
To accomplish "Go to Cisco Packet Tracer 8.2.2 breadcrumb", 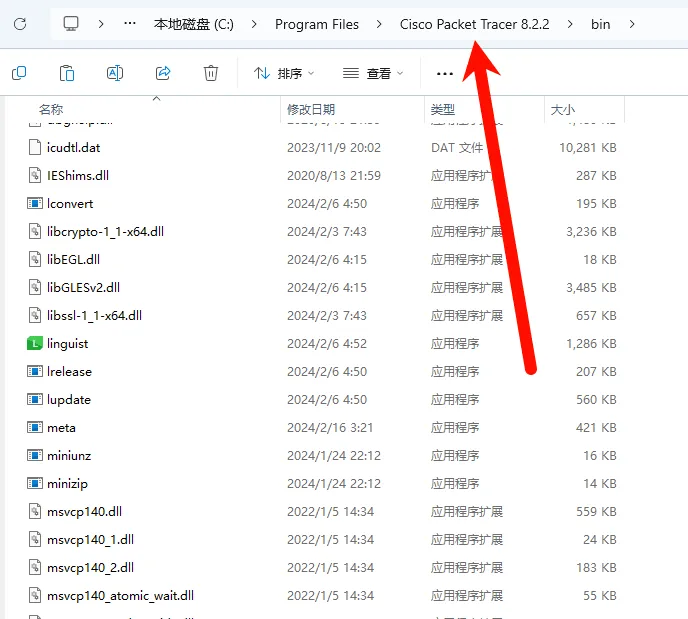I will pyautogui.click(x=474, y=24).
